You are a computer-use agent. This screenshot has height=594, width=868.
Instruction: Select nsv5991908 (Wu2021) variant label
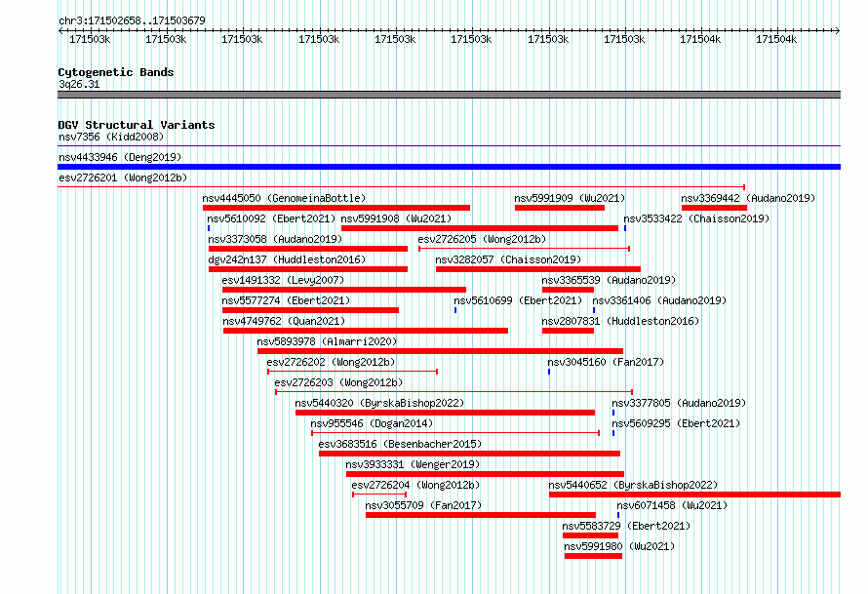coord(396,218)
